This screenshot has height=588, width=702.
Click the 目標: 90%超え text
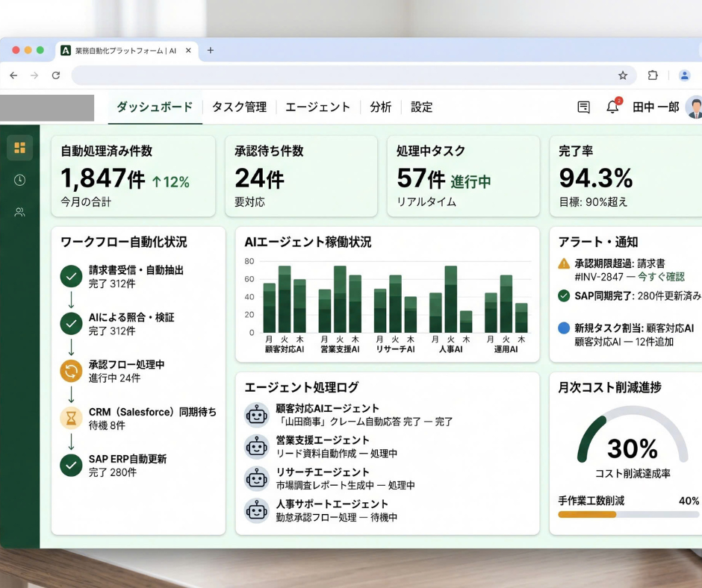(x=594, y=201)
